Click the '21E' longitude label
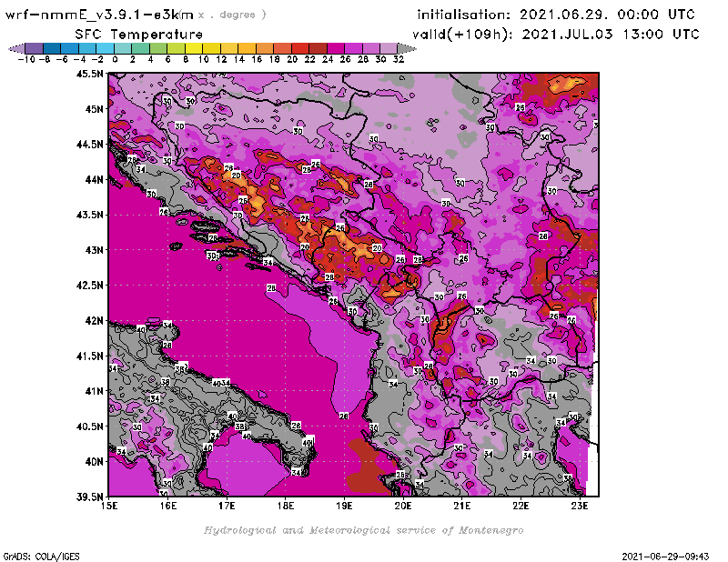728x562 pixels. (462, 506)
